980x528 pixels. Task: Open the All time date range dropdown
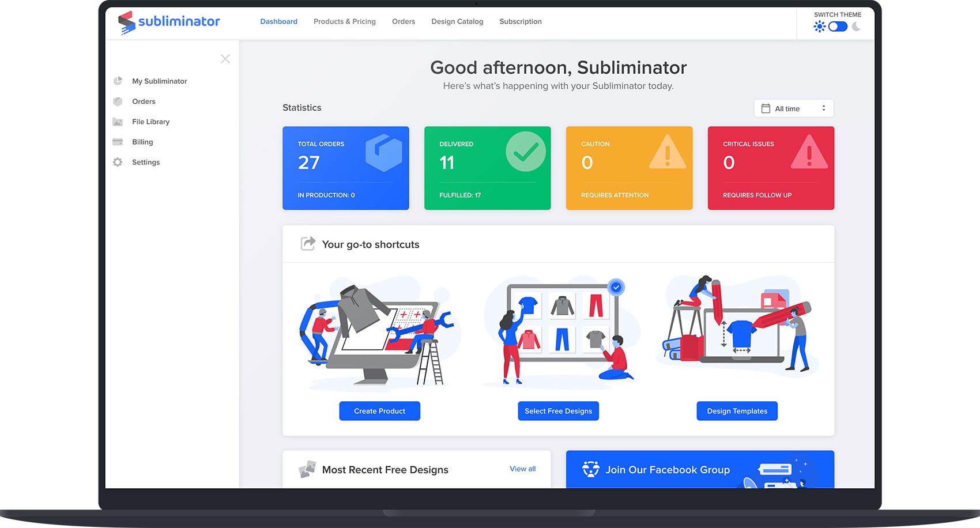[793, 108]
